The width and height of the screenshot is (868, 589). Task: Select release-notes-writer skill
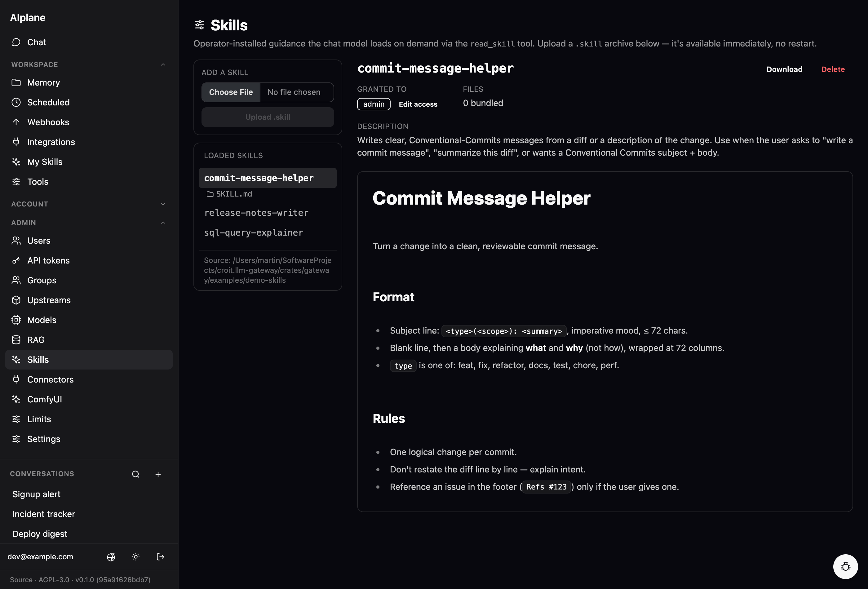tap(268, 213)
